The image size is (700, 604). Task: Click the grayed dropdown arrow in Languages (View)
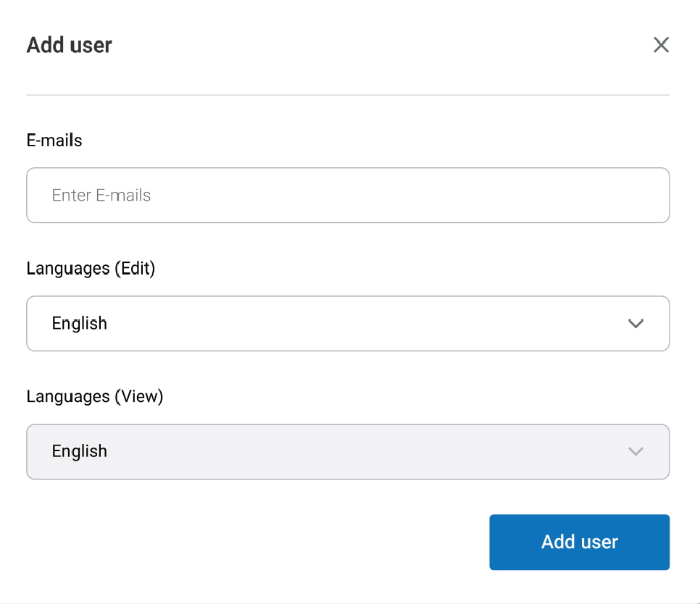(x=636, y=451)
